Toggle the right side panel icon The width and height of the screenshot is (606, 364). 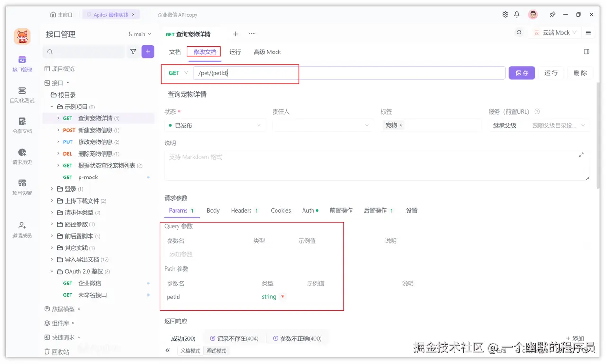[587, 52]
